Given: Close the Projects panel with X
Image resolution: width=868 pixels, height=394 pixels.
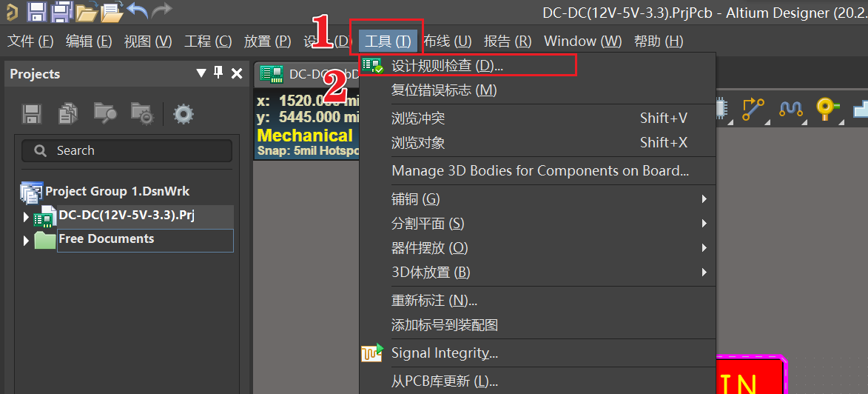Looking at the screenshot, I should (x=237, y=73).
